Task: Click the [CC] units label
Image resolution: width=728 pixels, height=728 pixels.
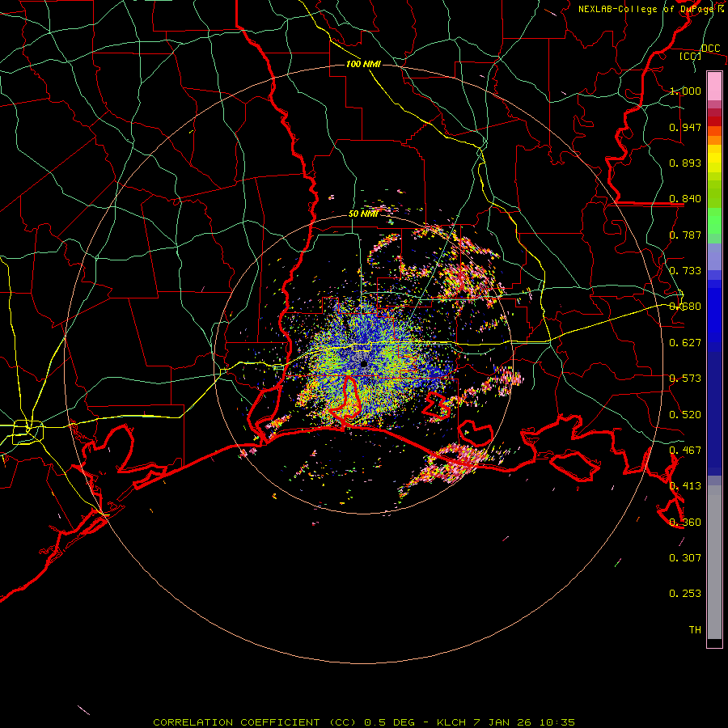Action: tap(691, 56)
